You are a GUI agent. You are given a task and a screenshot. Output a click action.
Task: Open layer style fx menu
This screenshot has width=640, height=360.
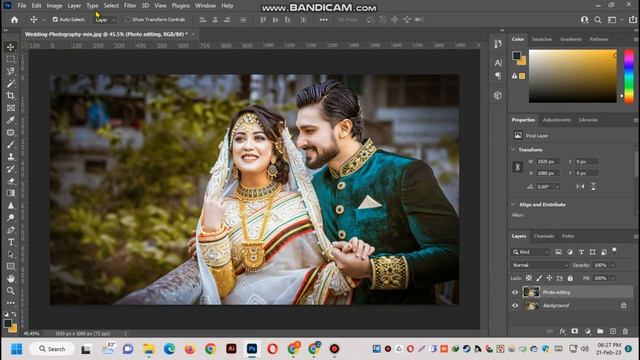562,331
